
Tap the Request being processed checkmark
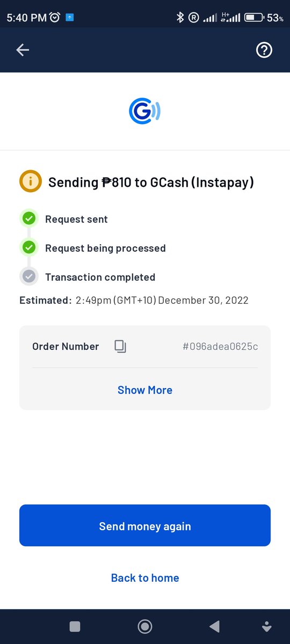click(x=29, y=248)
